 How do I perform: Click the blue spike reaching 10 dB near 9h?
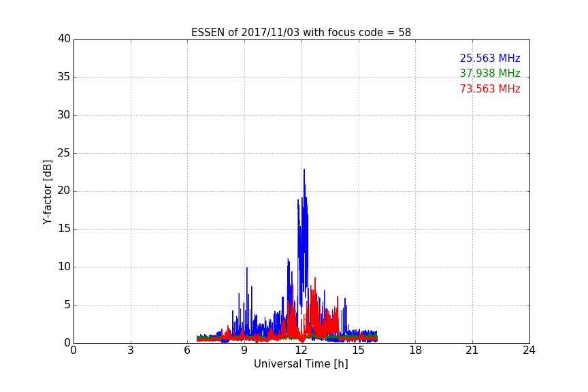247,268
